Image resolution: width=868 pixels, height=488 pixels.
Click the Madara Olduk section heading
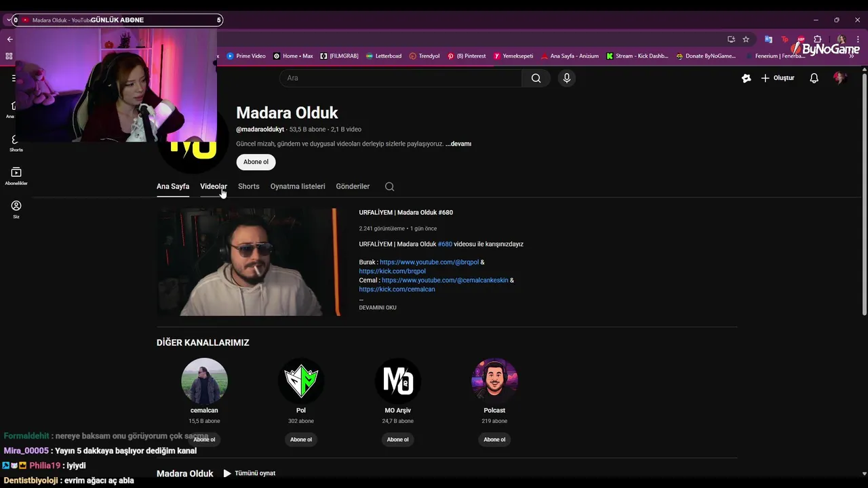tap(184, 473)
